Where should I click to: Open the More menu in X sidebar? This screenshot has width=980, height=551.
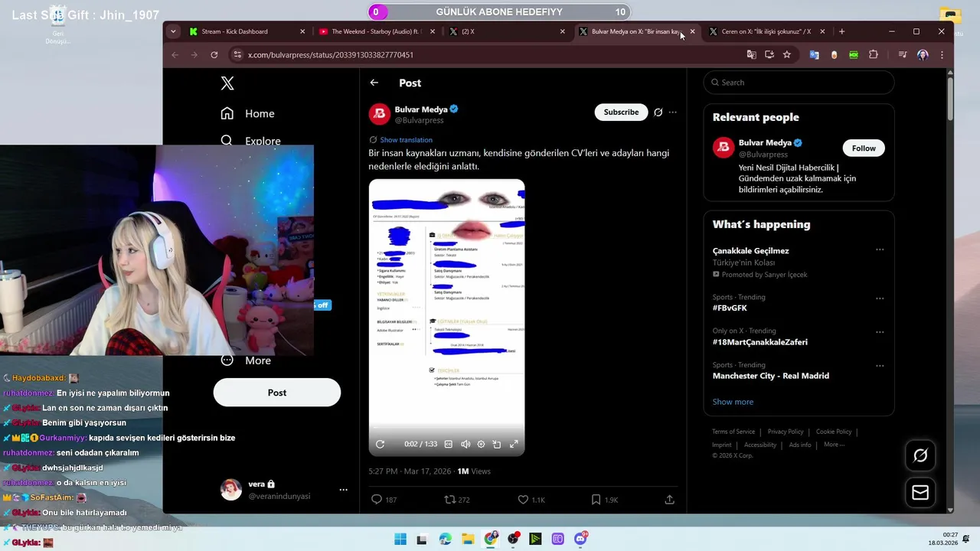tap(246, 360)
